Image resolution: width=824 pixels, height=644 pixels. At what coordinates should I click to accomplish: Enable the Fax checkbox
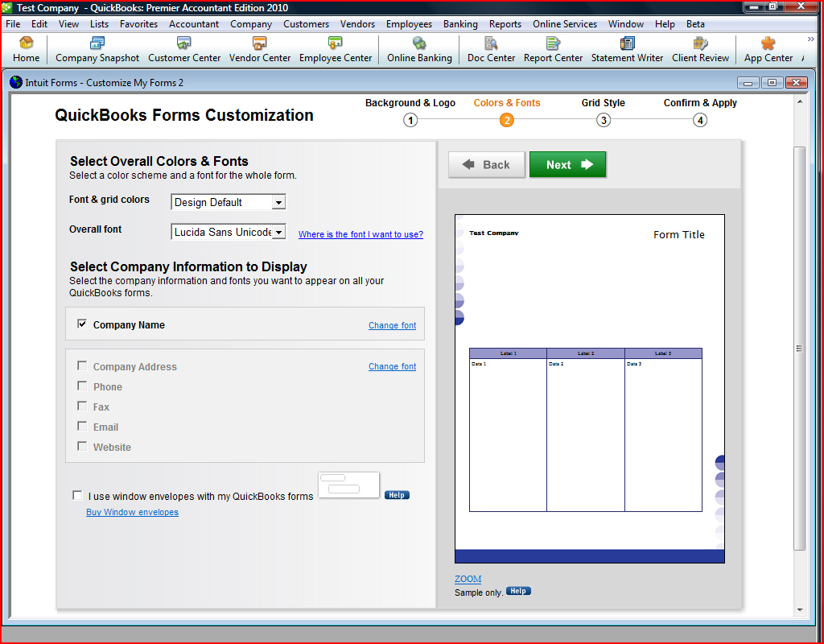pos(82,406)
